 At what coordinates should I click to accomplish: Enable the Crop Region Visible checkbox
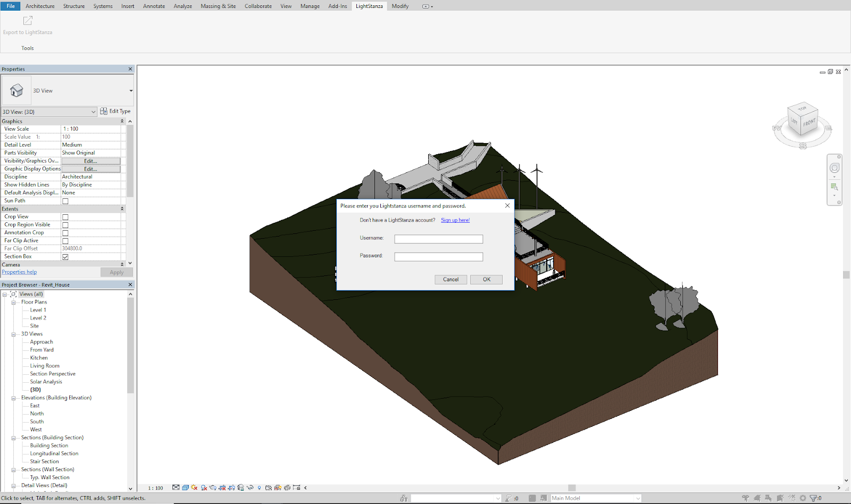coord(65,225)
